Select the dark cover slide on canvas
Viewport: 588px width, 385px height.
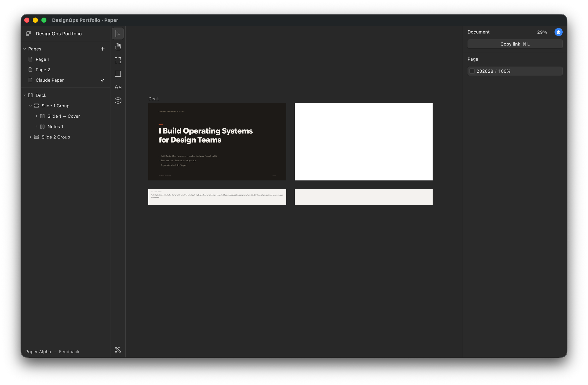(217, 142)
